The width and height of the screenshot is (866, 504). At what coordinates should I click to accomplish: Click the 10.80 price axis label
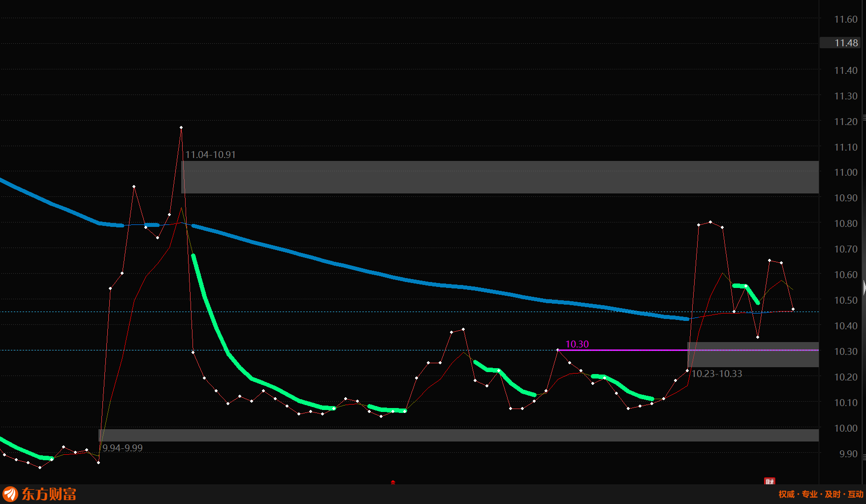(845, 223)
